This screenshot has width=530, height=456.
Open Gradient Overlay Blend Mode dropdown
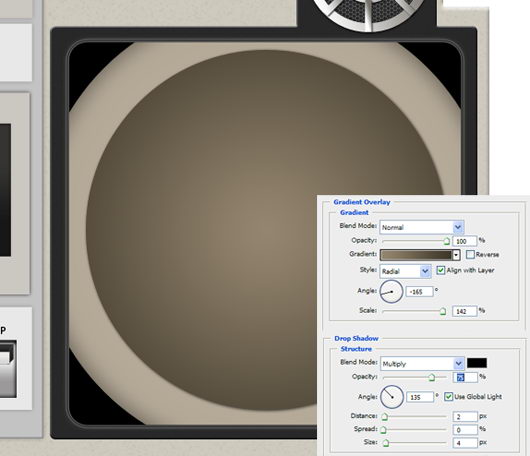[421, 227]
